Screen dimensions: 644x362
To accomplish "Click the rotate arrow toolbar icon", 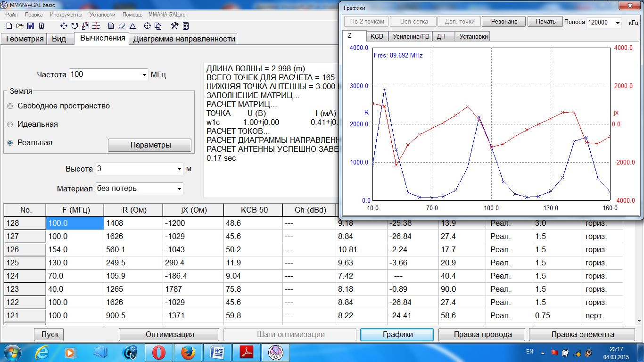I will point(75,26).
